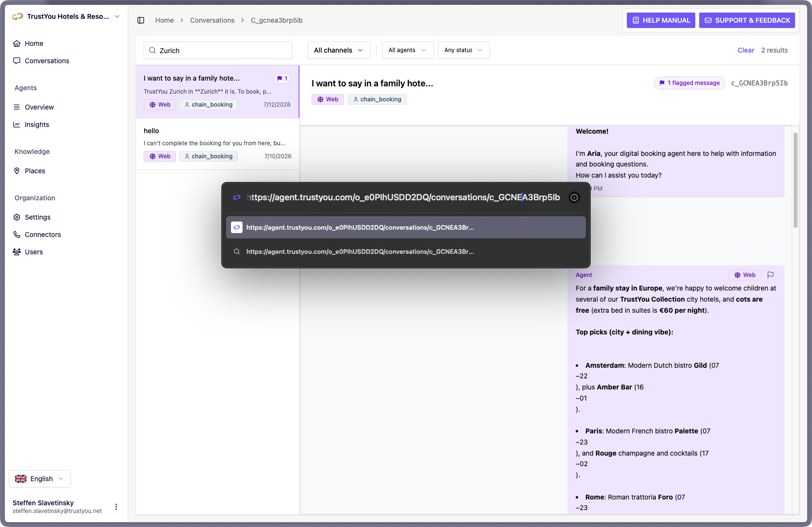
Task: Click SUPPORT & FEEDBACK button
Action: point(747,20)
